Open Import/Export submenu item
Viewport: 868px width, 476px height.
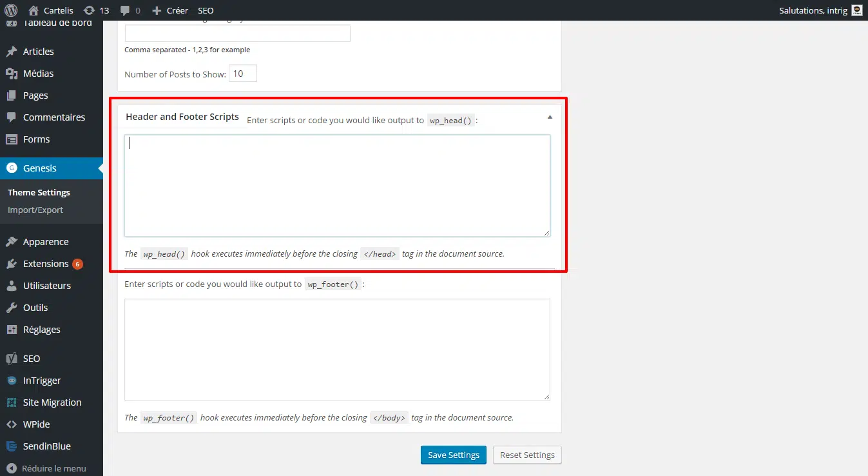pos(35,210)
